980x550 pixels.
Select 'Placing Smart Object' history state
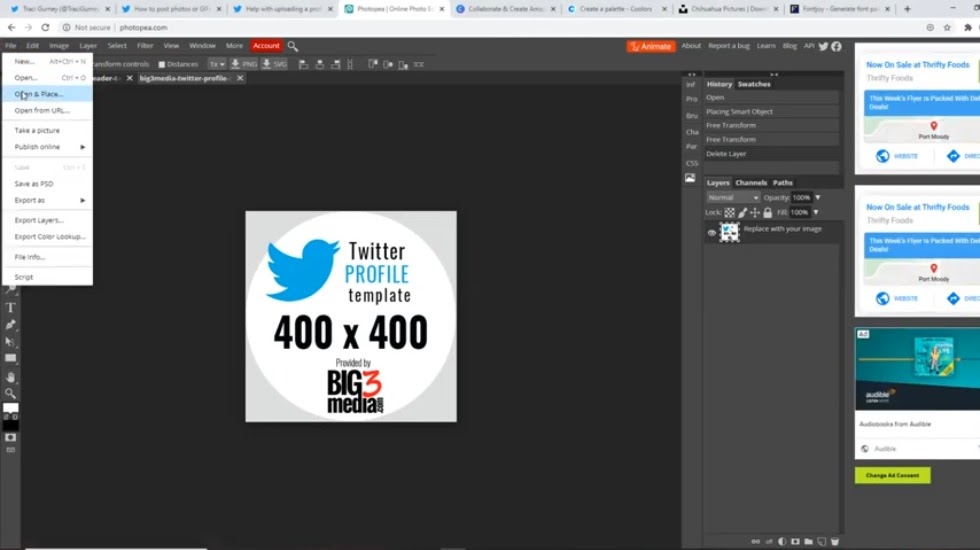[x=739, y=112]
